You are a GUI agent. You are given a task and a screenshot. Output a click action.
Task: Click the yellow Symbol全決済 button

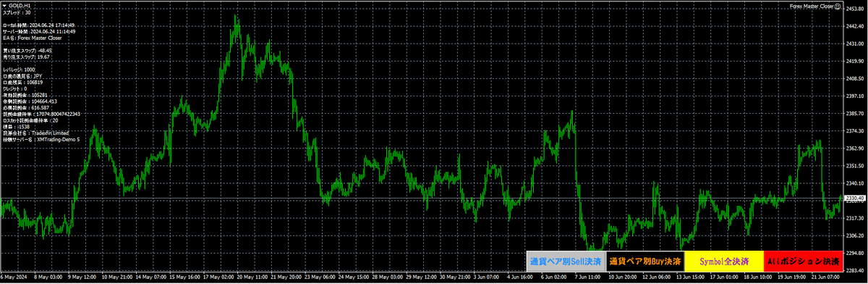click(723, 261)
